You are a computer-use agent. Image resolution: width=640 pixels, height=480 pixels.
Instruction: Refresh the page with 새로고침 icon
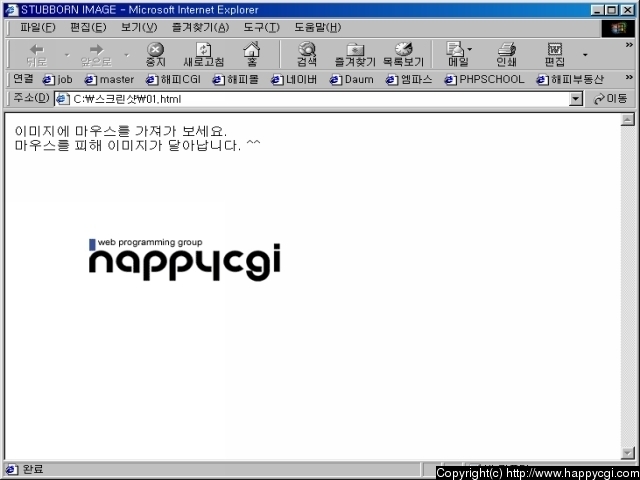[x=203, y=54]
